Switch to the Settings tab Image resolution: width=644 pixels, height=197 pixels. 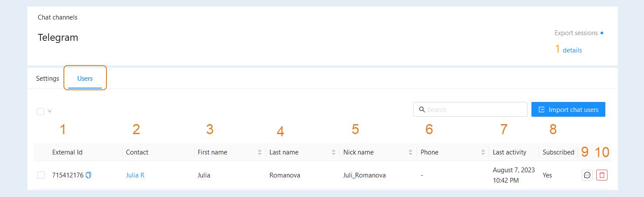pos(47,79)
